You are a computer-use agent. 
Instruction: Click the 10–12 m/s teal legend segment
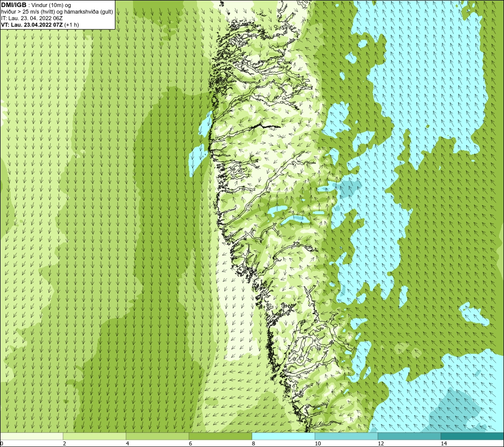[x=347, y=436]
